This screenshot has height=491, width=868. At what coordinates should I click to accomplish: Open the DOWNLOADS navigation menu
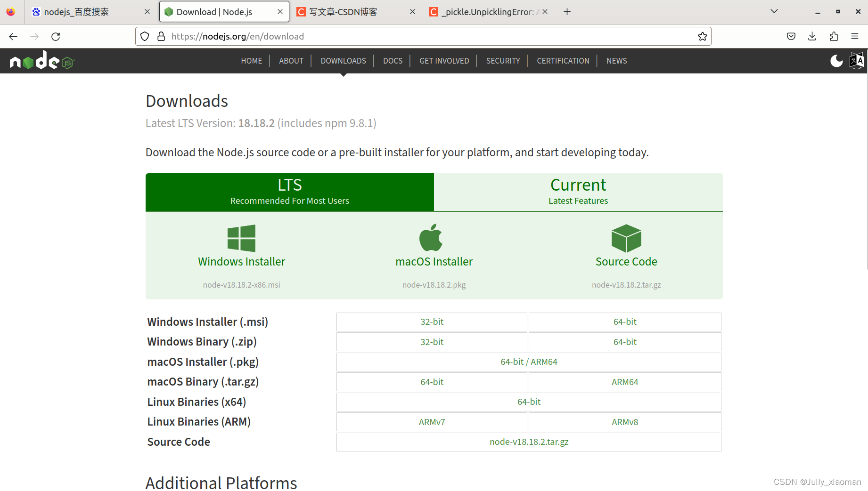[343, 61]
